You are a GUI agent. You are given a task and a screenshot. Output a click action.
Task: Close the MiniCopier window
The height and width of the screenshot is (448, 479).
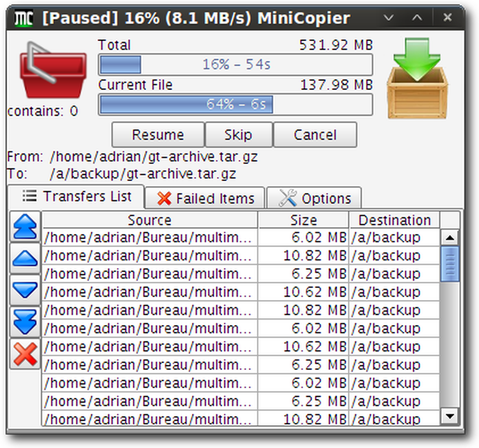(x=447, y=17)
